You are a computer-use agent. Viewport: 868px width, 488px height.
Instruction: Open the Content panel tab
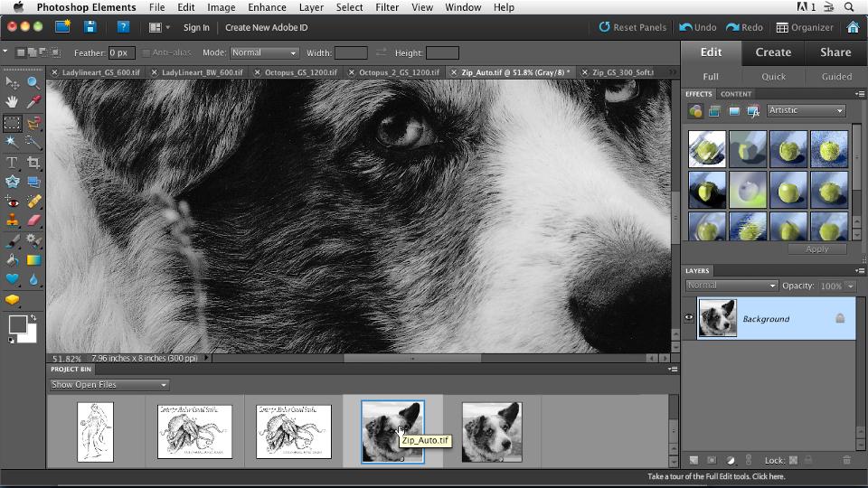(x=736, y=94)
